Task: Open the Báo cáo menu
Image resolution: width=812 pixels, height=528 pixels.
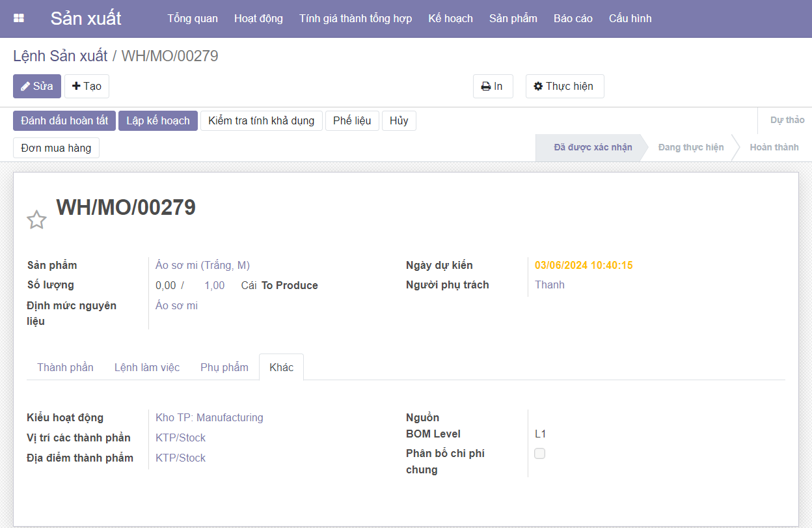Action: (573, 18)
